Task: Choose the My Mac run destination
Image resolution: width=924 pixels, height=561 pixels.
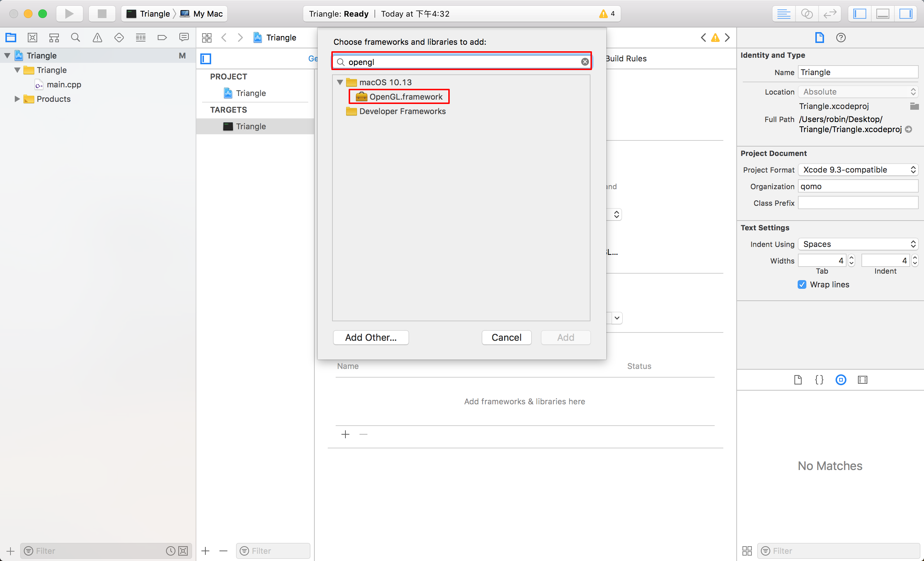Action: (x=201, y=14)
